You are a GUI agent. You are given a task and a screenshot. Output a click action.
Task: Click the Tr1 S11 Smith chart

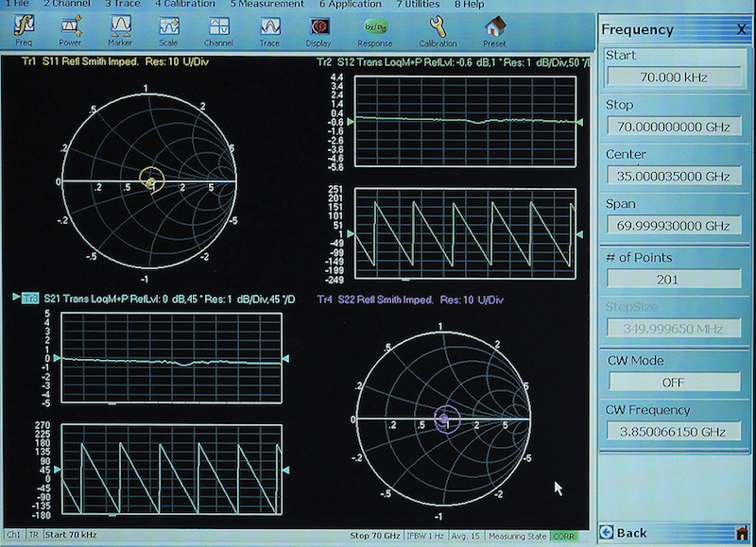(x=149, y=180)
